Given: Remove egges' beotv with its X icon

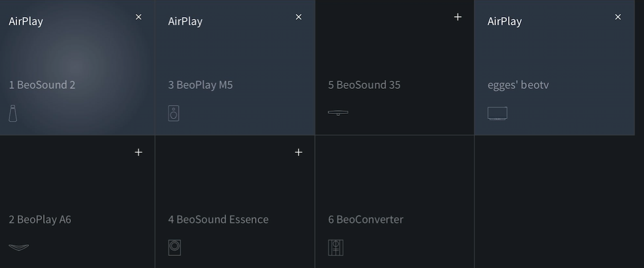Looking at the screenshot, I should point(618,17).
